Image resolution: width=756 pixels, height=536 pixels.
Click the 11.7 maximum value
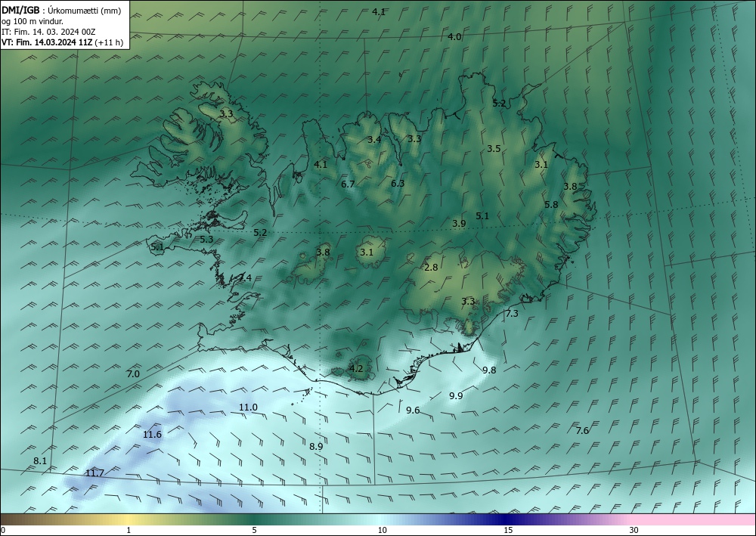tap(94, 472)
